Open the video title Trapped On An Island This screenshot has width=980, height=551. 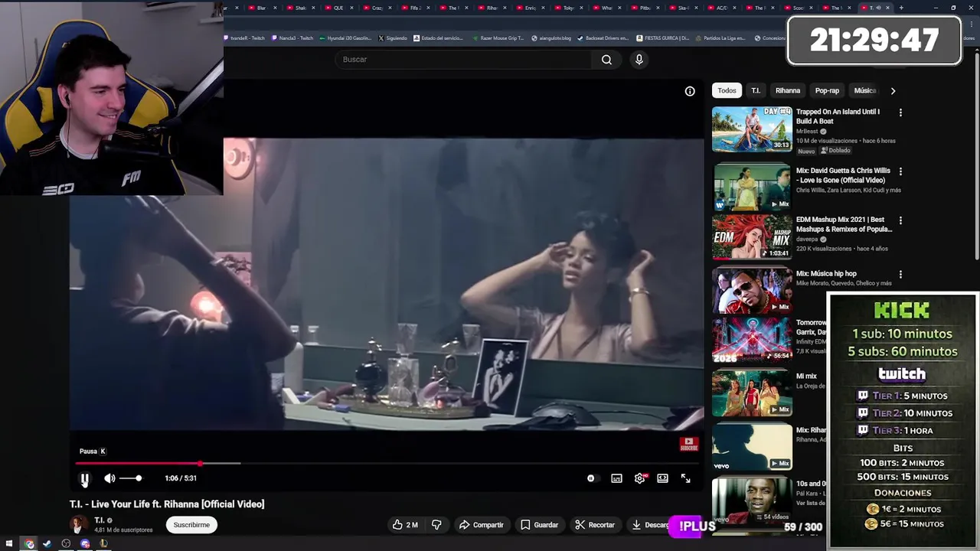[x=838, y=116]
